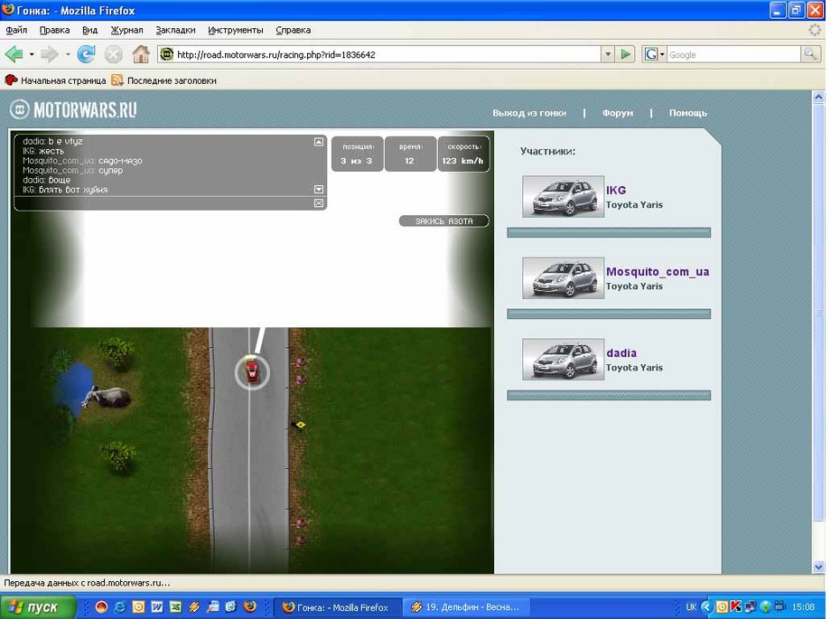Switch to the Гонка Firefox taskbar button
Image resolution: width=840 pixels, height=619 pixels.
coord(337,607)
